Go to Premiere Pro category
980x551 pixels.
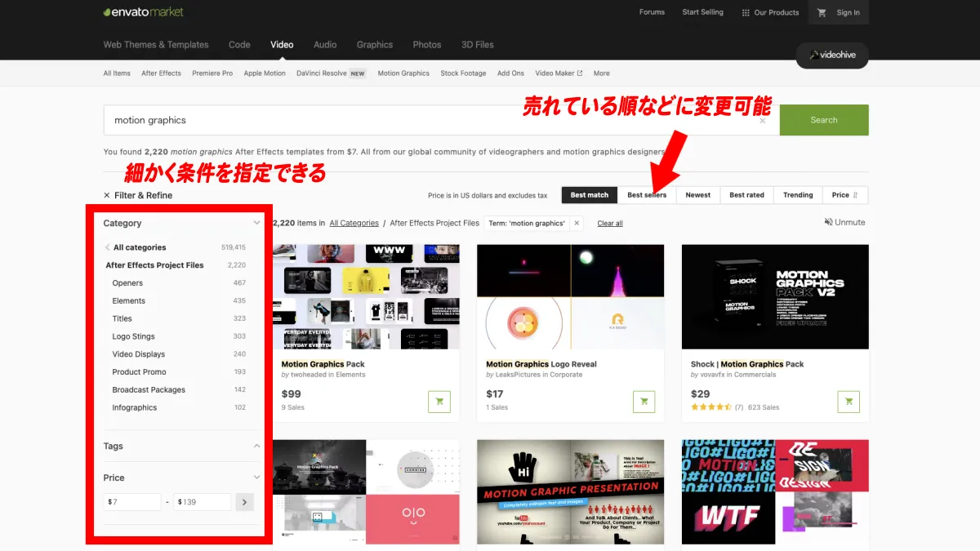(212, 73)
